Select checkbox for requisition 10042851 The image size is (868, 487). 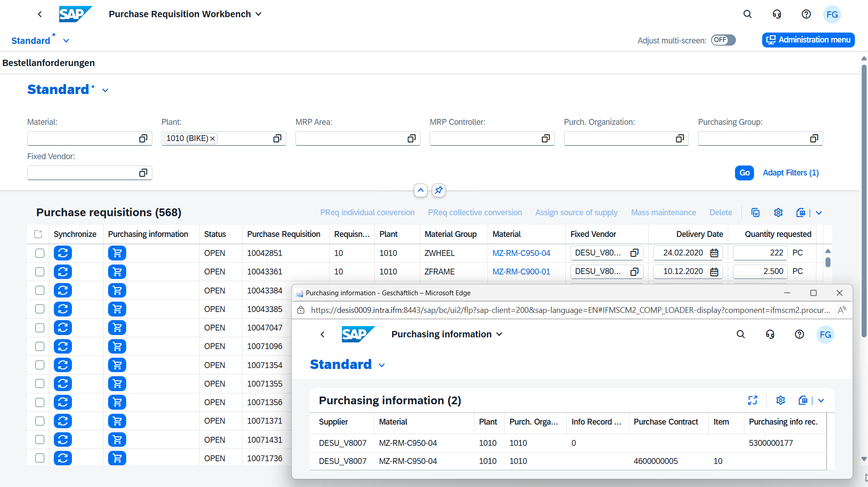pos(40,253)
